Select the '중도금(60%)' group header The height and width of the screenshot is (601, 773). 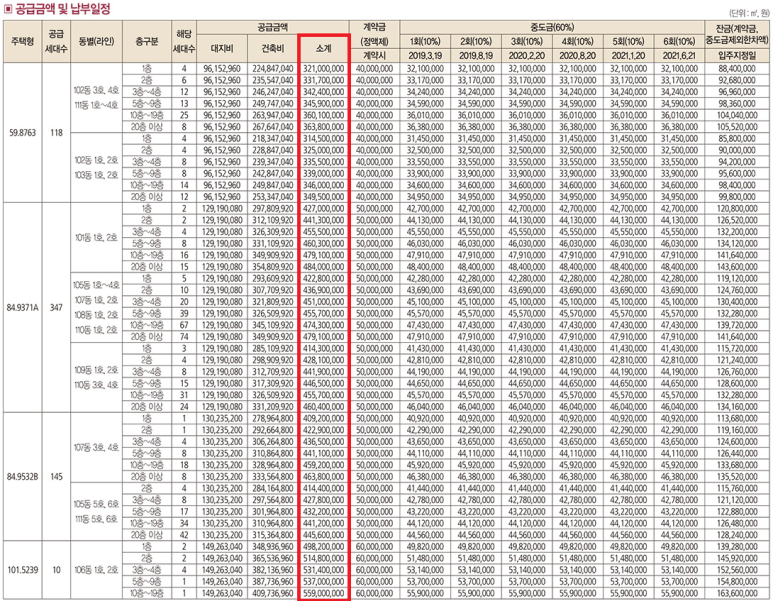[x=552, y=28]
